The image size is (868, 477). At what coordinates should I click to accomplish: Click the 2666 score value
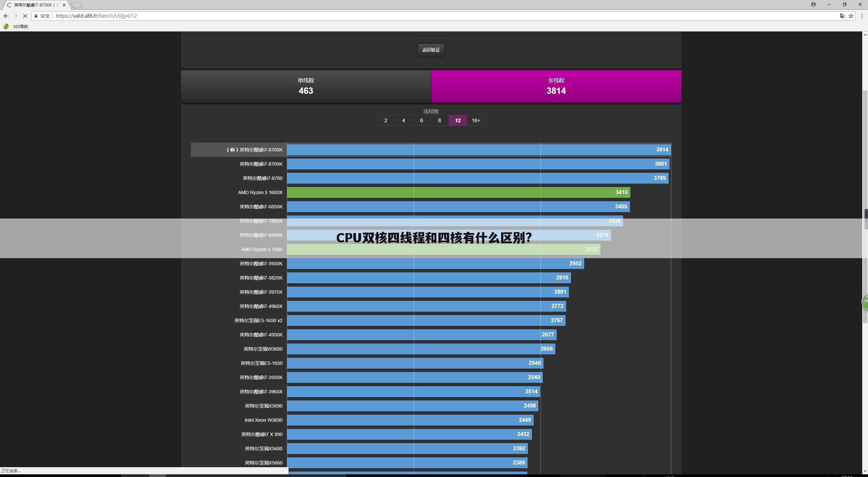(x=547, y=349)
